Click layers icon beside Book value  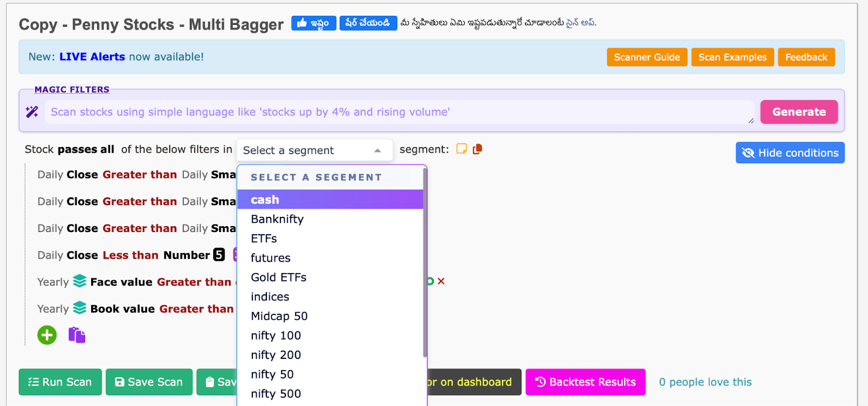(80, 308)
